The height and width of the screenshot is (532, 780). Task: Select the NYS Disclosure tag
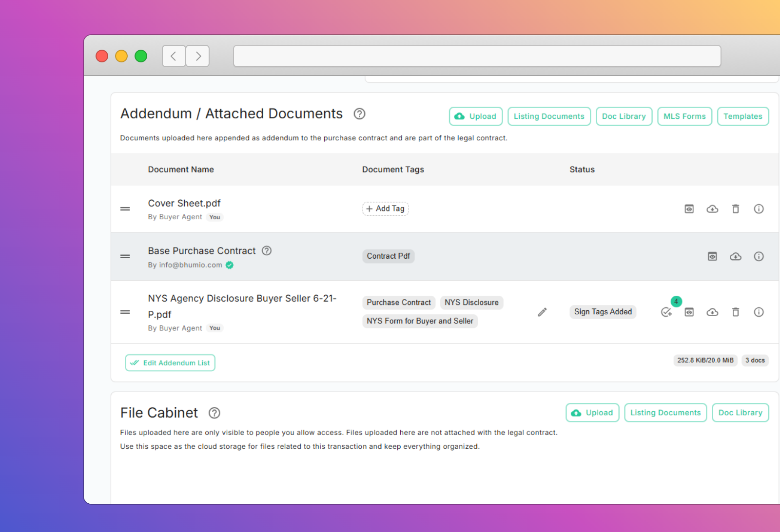471,303
